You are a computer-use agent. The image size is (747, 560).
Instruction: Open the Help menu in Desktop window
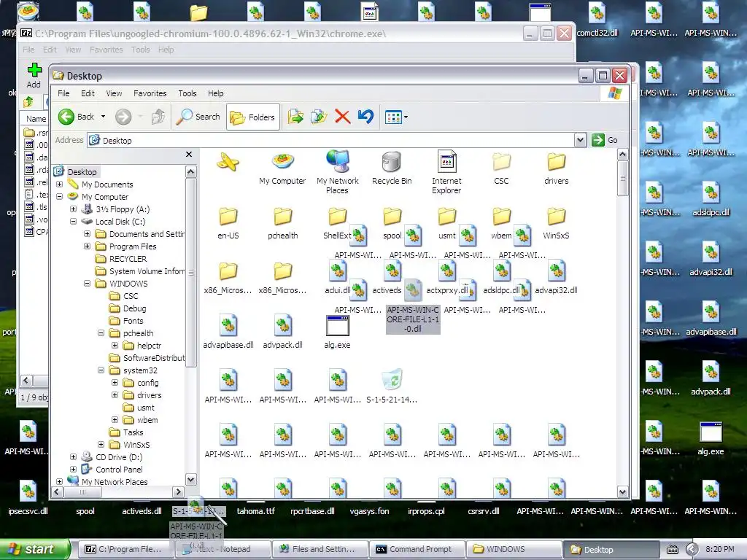click(x=215, y=93)
